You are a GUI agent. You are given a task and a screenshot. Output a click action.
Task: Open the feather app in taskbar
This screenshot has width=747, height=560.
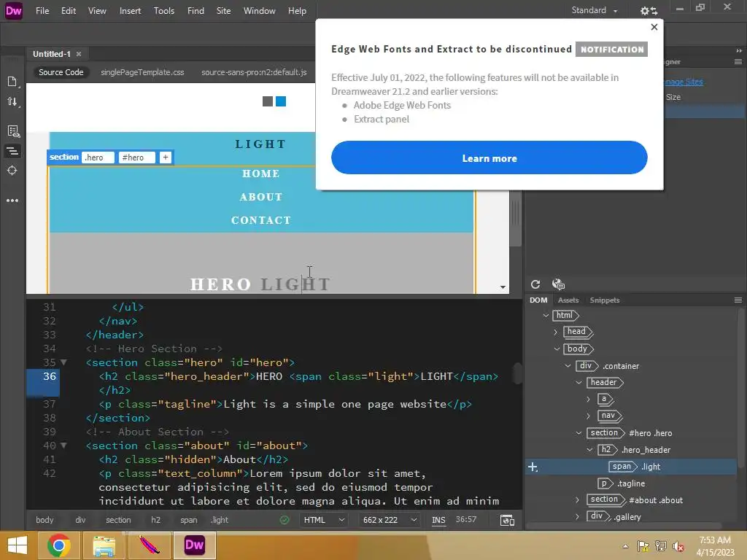pyautogui.click(x=149, y=545)
